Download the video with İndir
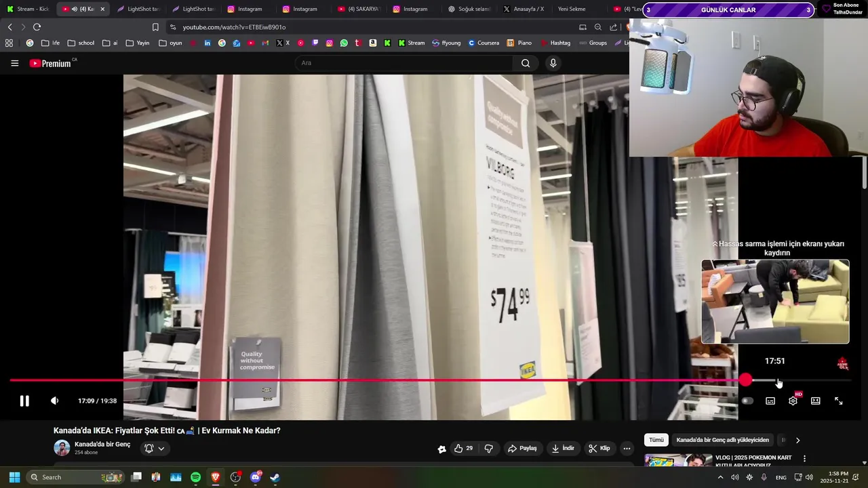The width and height of the screenshot is (868, 488). [x=563, y=448]
